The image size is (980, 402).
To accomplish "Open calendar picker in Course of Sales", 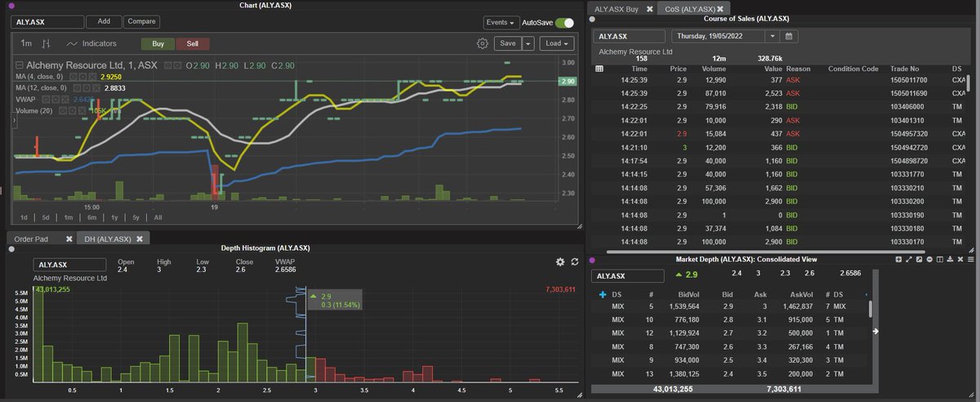I will point(788,36).
